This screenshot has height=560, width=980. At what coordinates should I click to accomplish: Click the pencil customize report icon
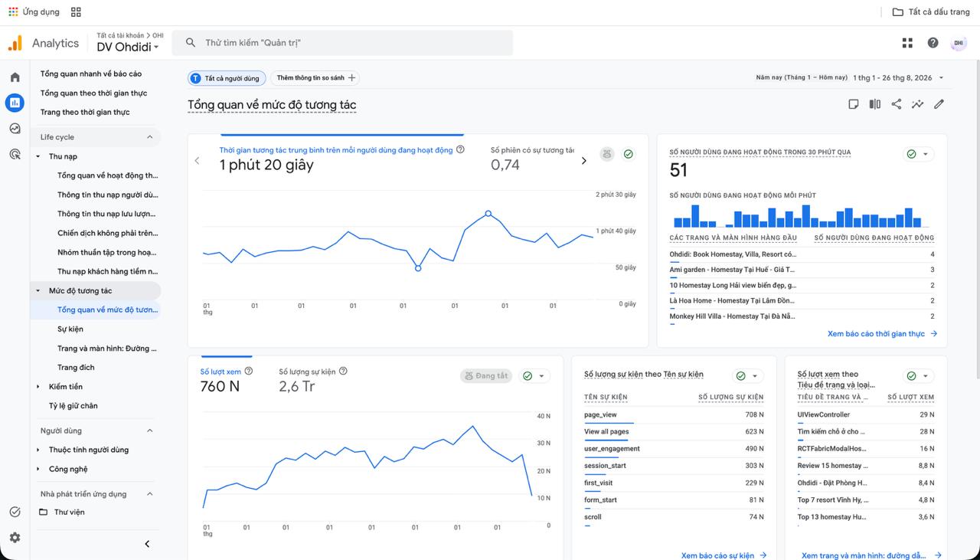pos(939,104)
